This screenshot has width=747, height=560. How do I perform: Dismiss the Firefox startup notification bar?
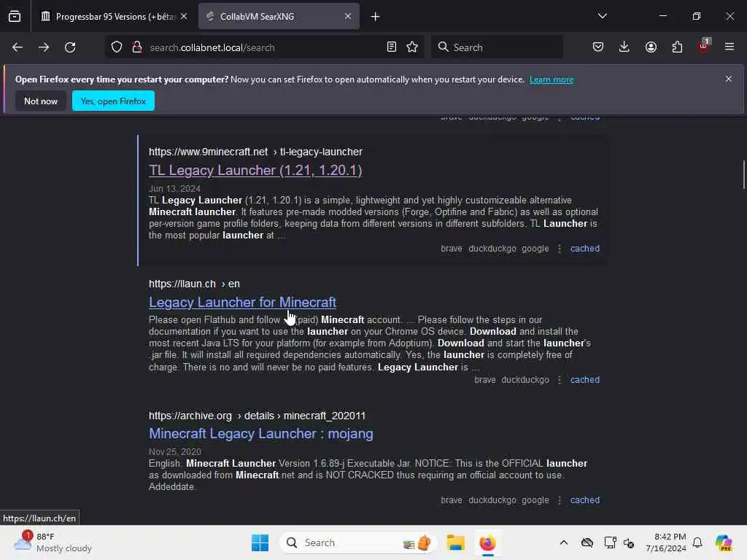pyautogui.click(x=729, y=79)
